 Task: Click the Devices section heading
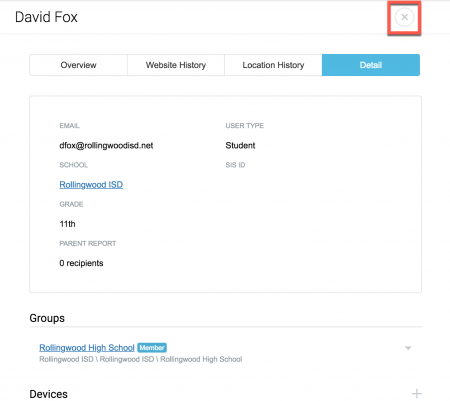click(49, 394)
